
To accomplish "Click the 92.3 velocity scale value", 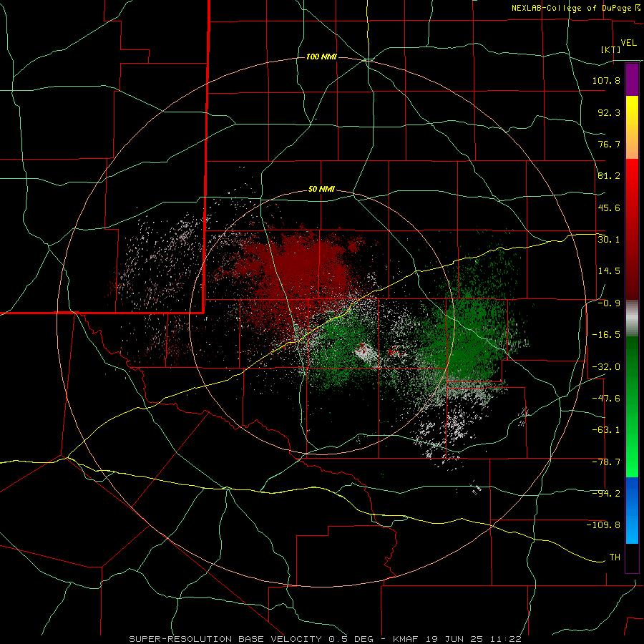I will (609, 112).
